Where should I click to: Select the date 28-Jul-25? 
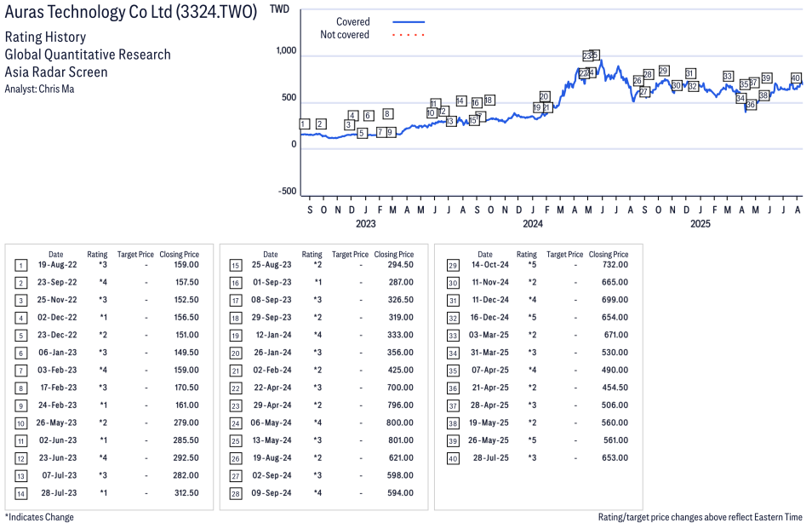pos(491,457)
